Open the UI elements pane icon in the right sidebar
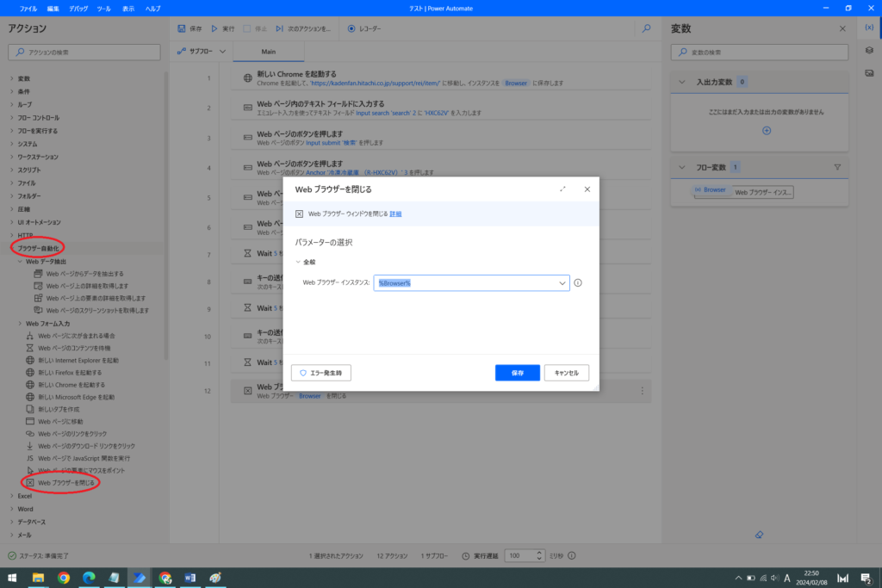882x588 pixels. pos(869,51)
